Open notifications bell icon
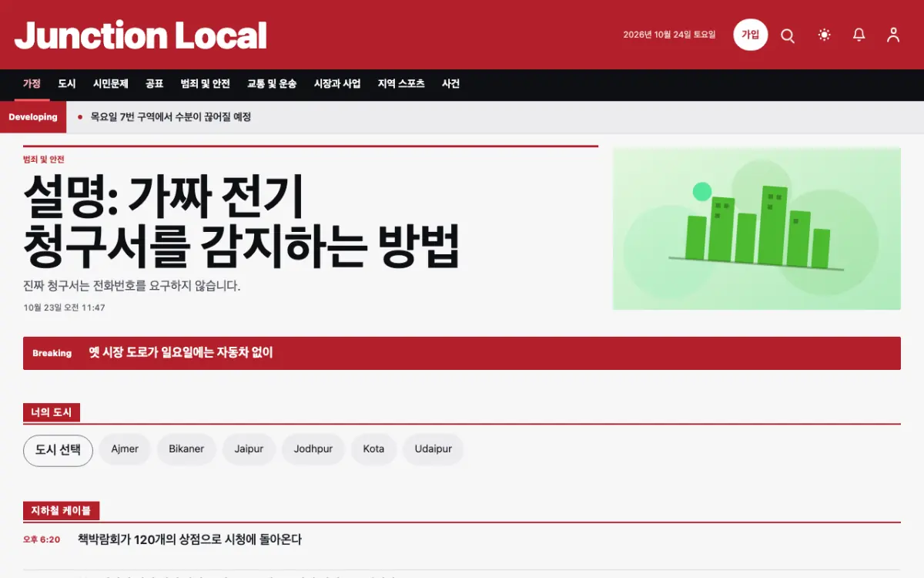 tap(859, 35)
